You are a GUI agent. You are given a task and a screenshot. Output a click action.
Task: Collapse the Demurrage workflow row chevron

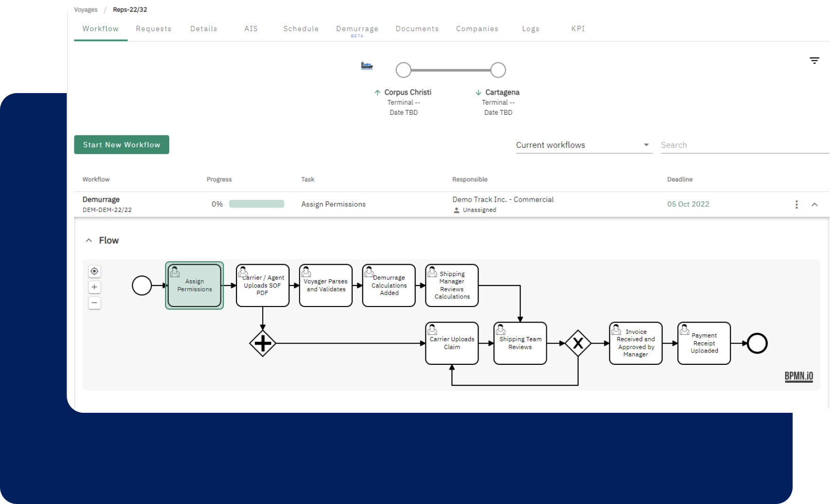pyautogui.click(x=815, y=205)
